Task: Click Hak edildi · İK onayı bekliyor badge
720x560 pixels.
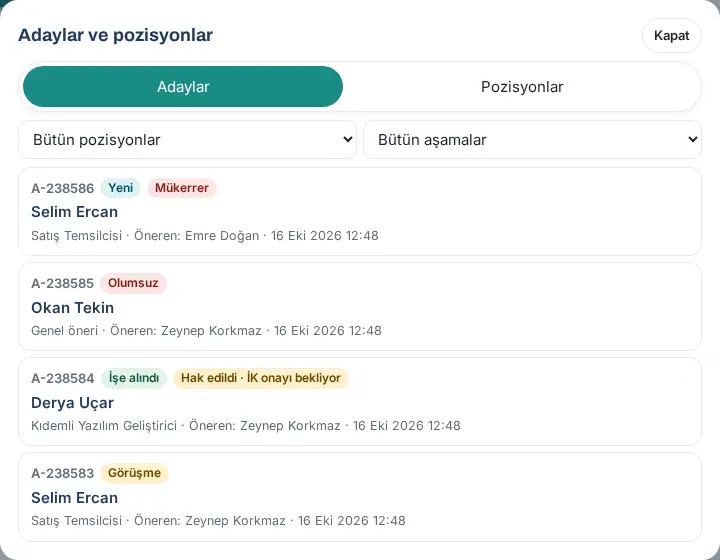Action: pyautogui.click(x=261, y=378)
